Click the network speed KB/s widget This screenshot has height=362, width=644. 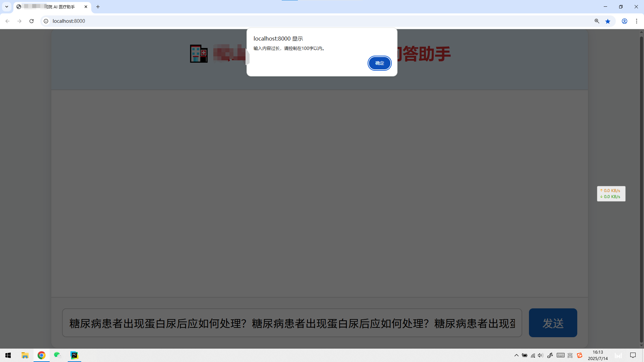point(611,194)
